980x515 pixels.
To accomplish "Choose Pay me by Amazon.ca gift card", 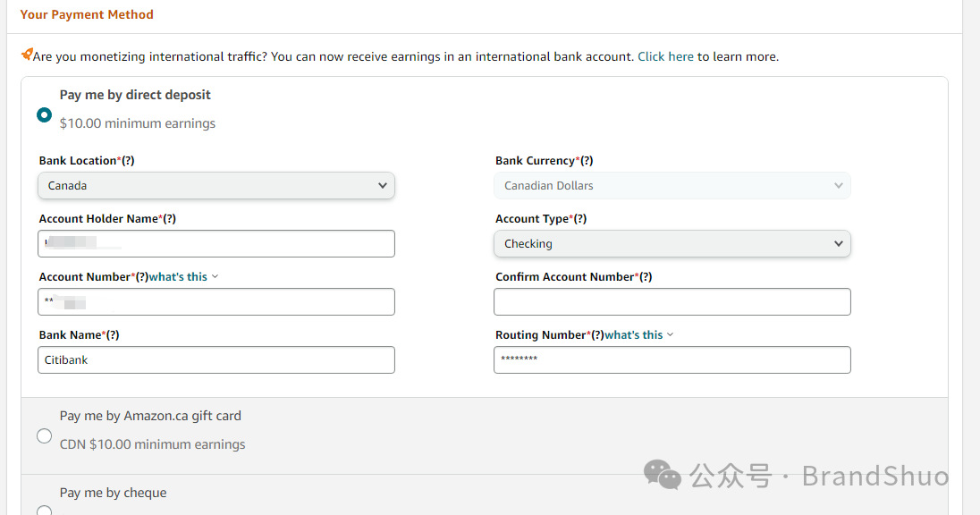I will pos(44,435).
